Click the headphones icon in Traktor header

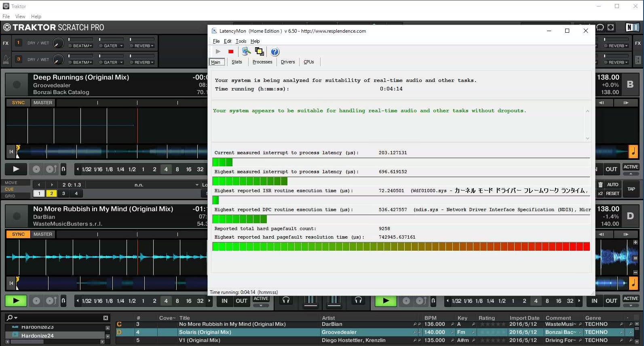[600, 27]
